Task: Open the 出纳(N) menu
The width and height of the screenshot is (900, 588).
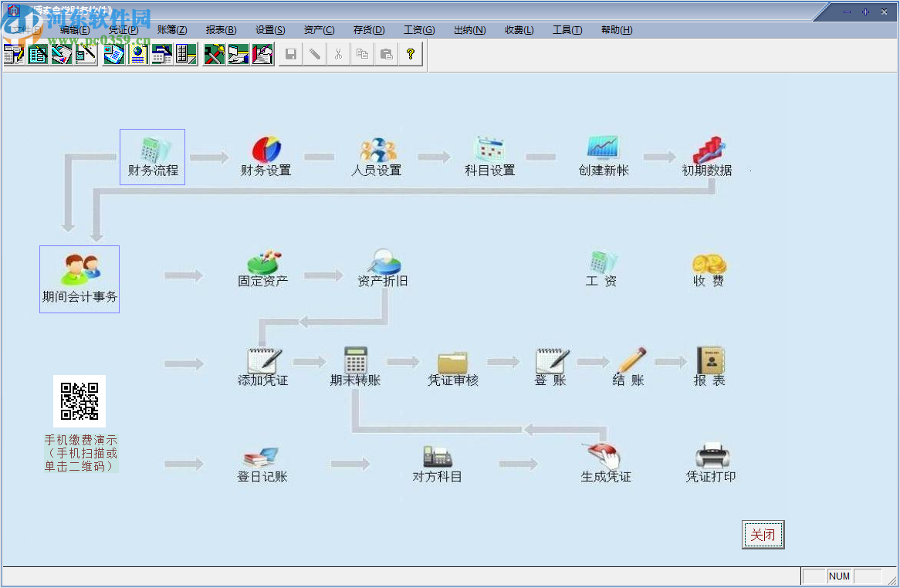Action: 469,30
